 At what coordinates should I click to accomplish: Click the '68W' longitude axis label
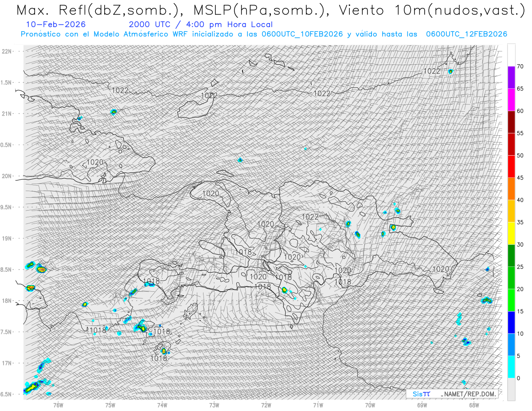474,404
